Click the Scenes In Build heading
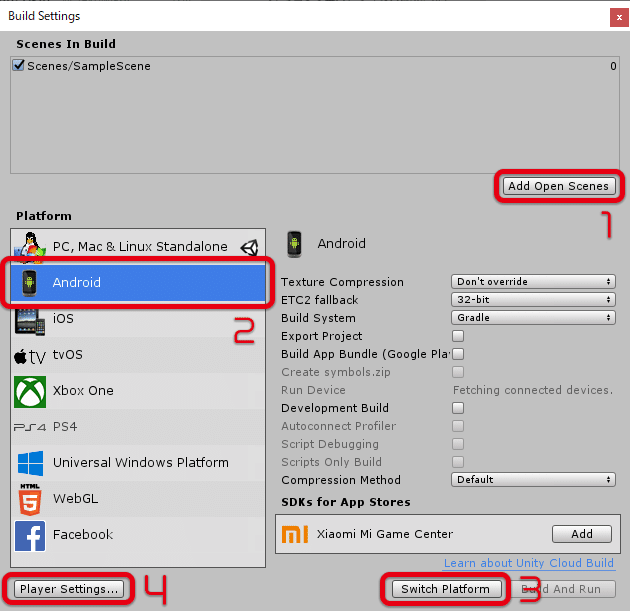This screenshot has height=611, width=630. [x=66, y=44]
